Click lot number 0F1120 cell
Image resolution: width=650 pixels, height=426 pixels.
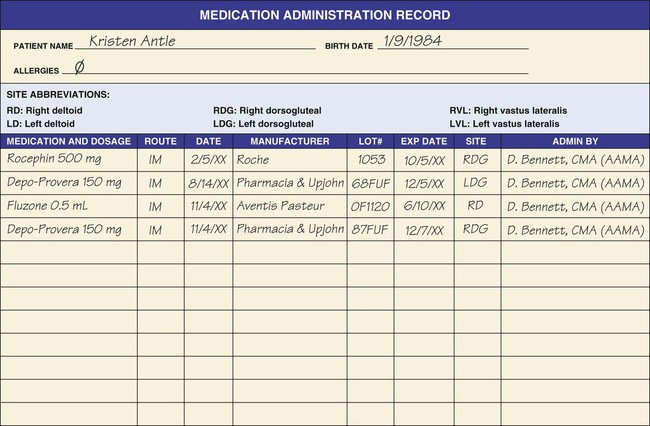click(370, 207)
